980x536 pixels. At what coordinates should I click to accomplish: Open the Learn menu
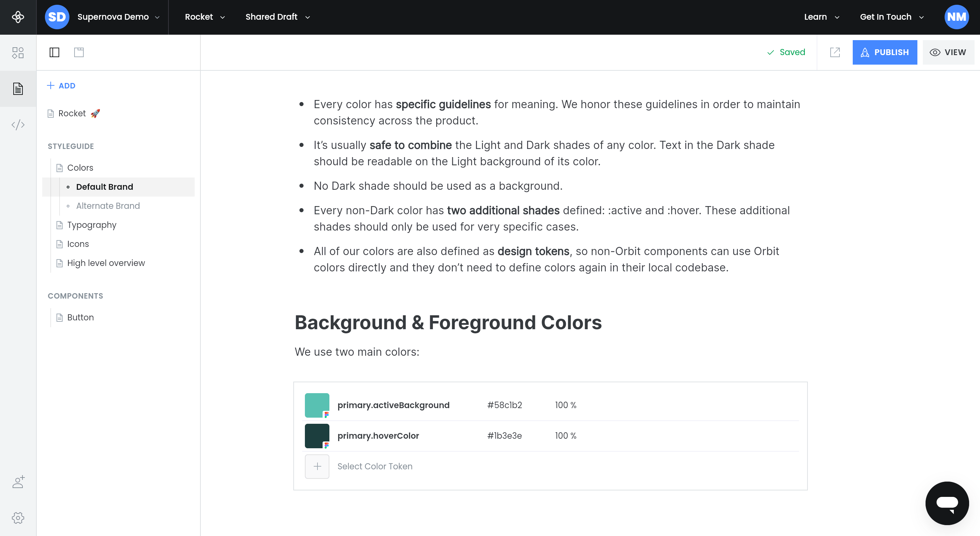tap(821, 17)
